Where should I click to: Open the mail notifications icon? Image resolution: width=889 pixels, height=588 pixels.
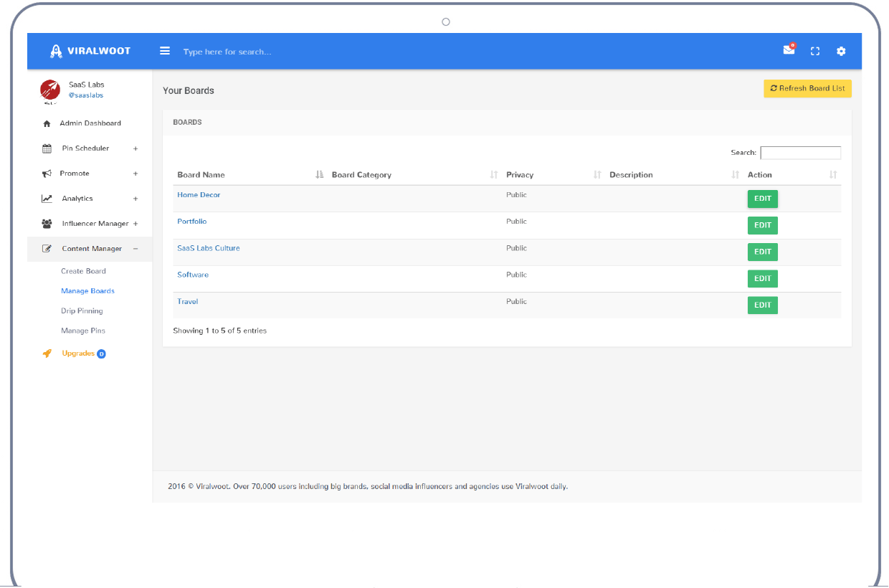pos(789,49)
